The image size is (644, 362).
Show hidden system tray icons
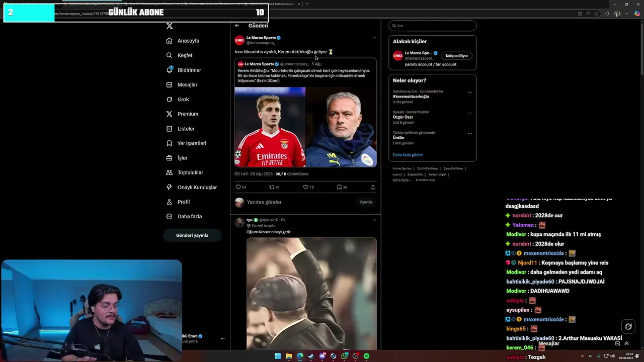coord(582,356)
